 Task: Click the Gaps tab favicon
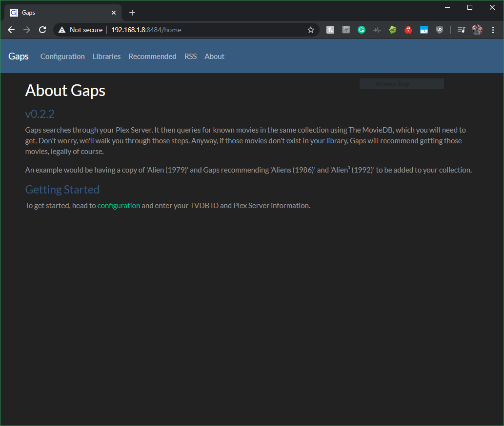pyautogui.click(x=14, y=13)
